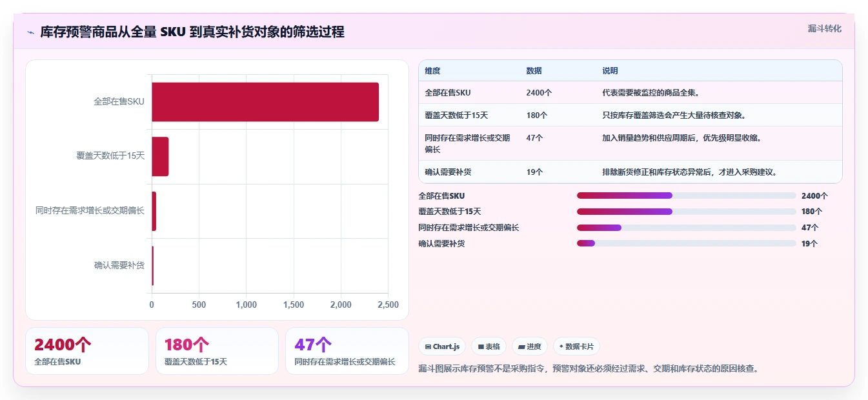Click the 全部在售SKU progress bar
Screen dimensions: 868x400
(x=687, y=195)
